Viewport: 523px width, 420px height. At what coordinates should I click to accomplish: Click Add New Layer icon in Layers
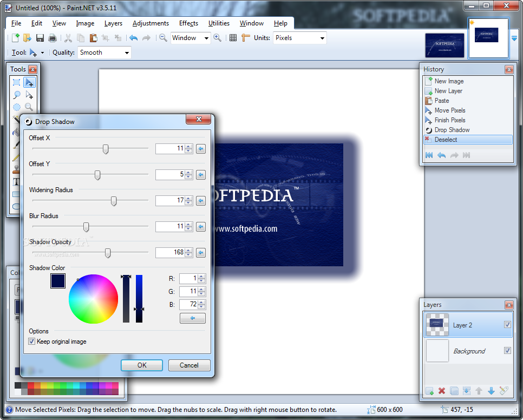point(430,391)
